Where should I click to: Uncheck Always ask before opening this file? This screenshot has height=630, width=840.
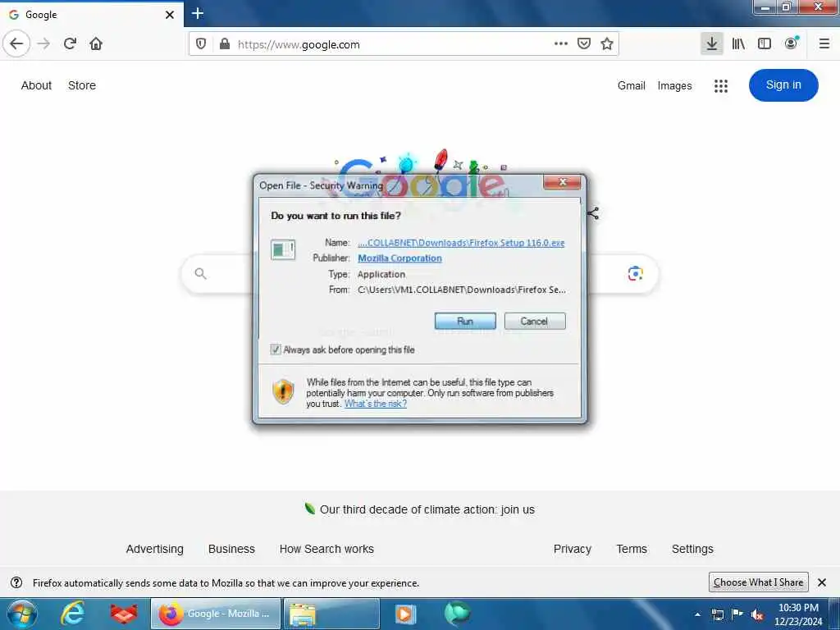point(276,349)
